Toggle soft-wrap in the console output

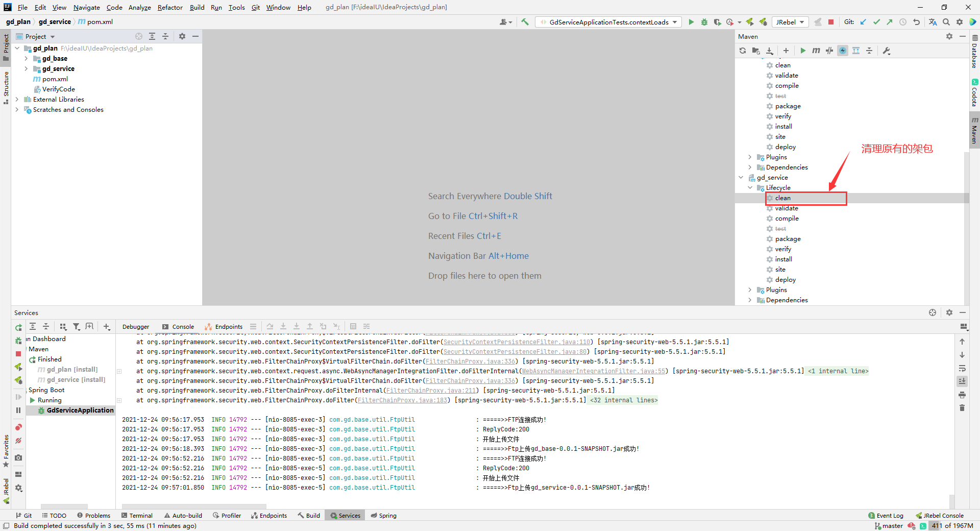(962, 368)
